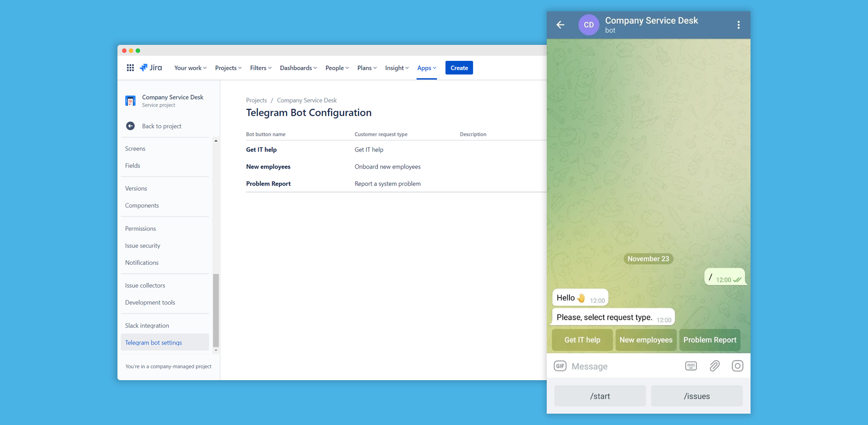Click the Back to project arrow icon
868x425 pixels.
tap(130, 126)
